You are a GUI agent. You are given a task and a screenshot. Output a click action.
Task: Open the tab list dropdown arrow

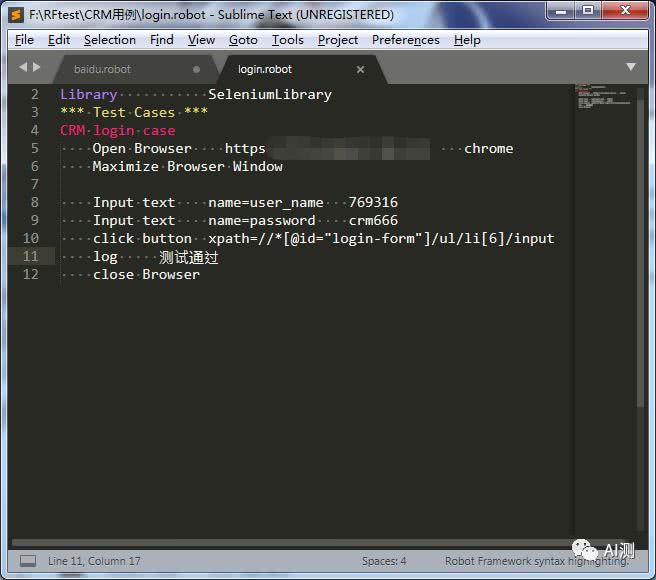[x=631, y=67]
